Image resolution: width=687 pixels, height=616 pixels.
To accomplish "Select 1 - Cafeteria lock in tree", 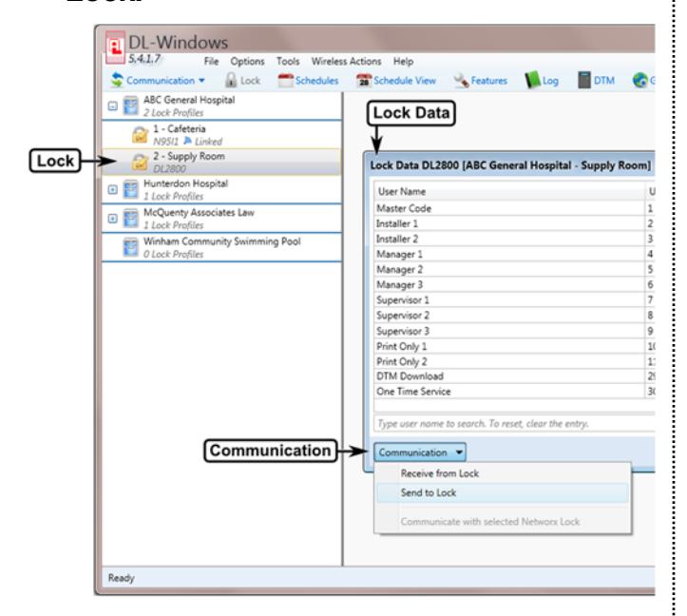I will coord(221,135).
